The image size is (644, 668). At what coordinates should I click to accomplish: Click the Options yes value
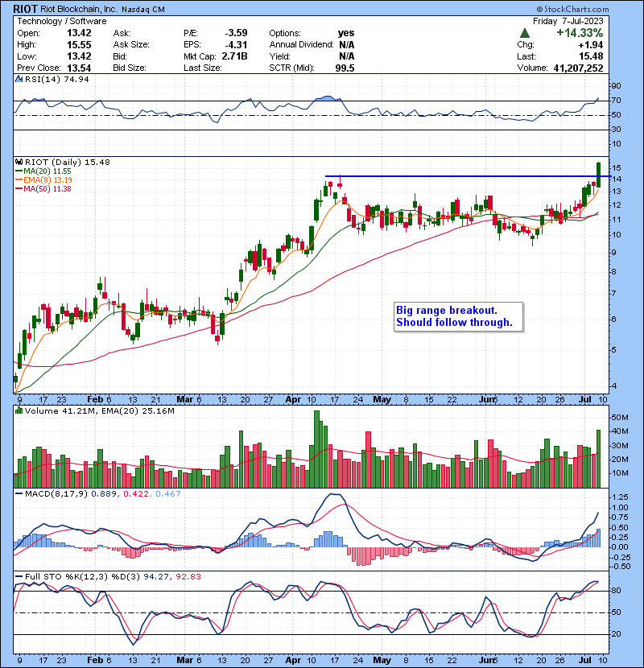click(346, 33)
